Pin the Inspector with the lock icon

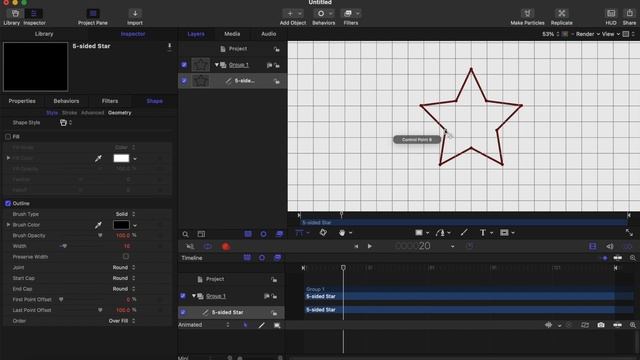point(169,47)
